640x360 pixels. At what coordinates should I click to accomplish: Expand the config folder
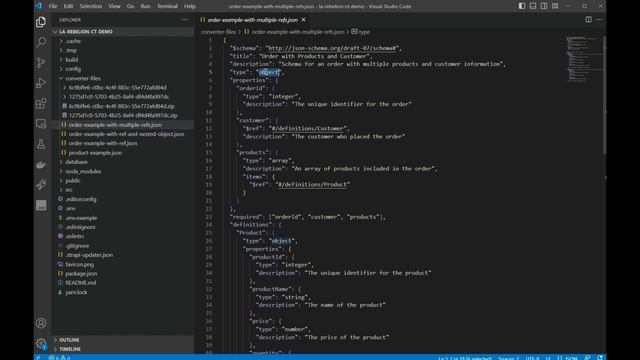click(123, 69)
